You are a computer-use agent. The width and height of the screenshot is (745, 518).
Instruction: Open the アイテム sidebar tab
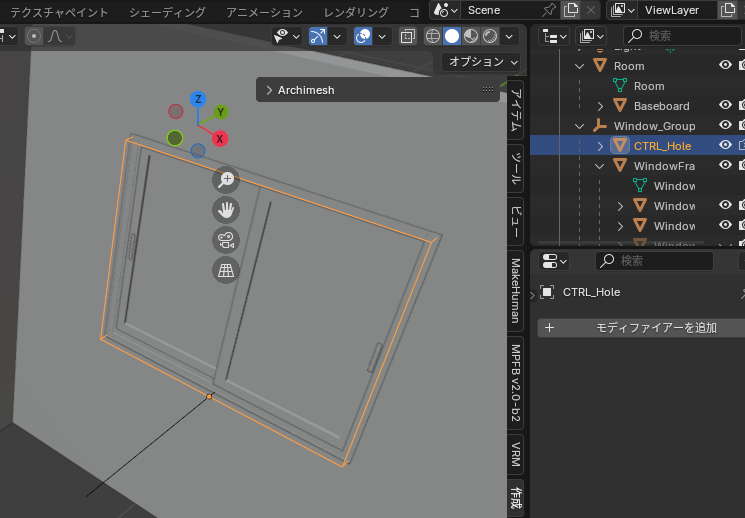[x=516, y=110]
